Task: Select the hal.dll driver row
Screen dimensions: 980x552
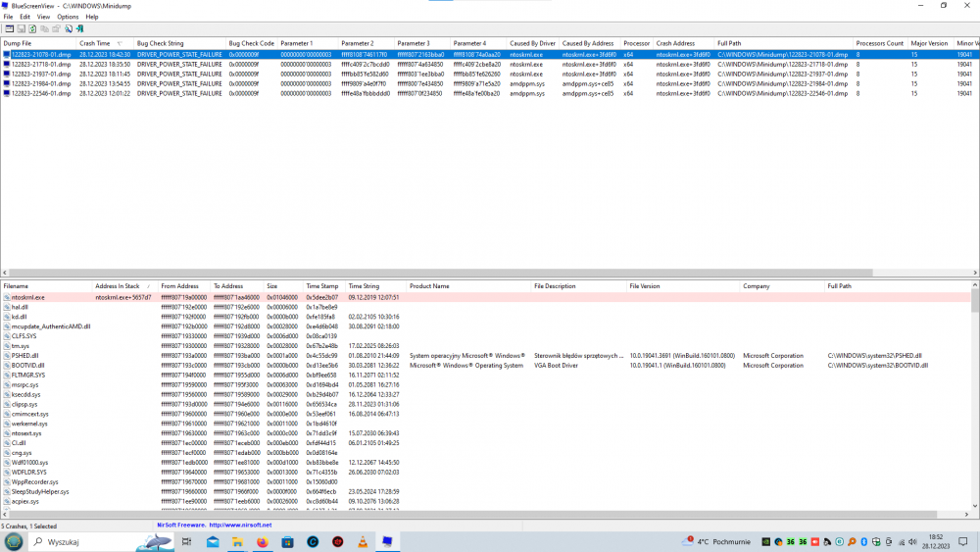Action: coord(21,307)
